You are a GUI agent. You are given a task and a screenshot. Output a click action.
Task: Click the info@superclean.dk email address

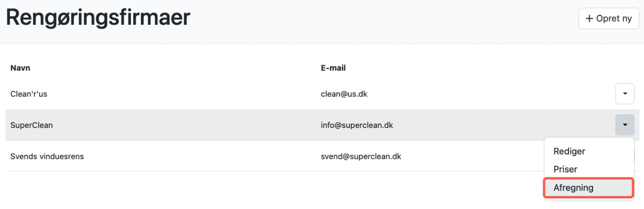[x=357, y=125]
